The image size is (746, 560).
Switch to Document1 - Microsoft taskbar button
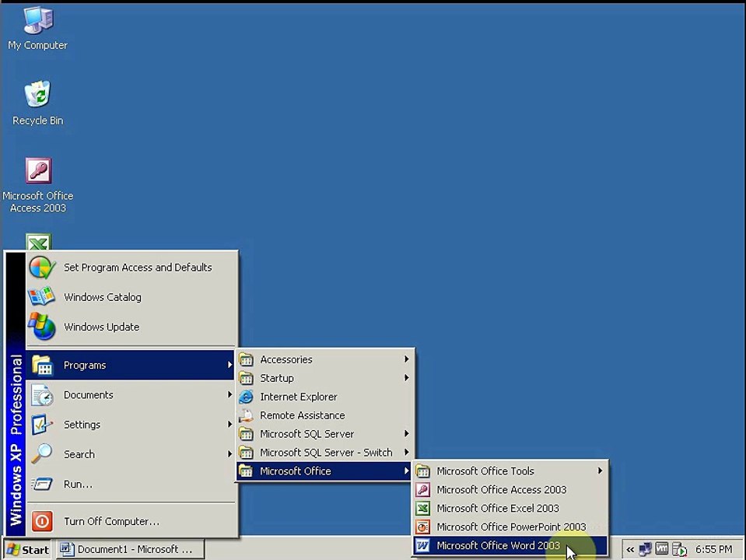click(x=131, y=550)
